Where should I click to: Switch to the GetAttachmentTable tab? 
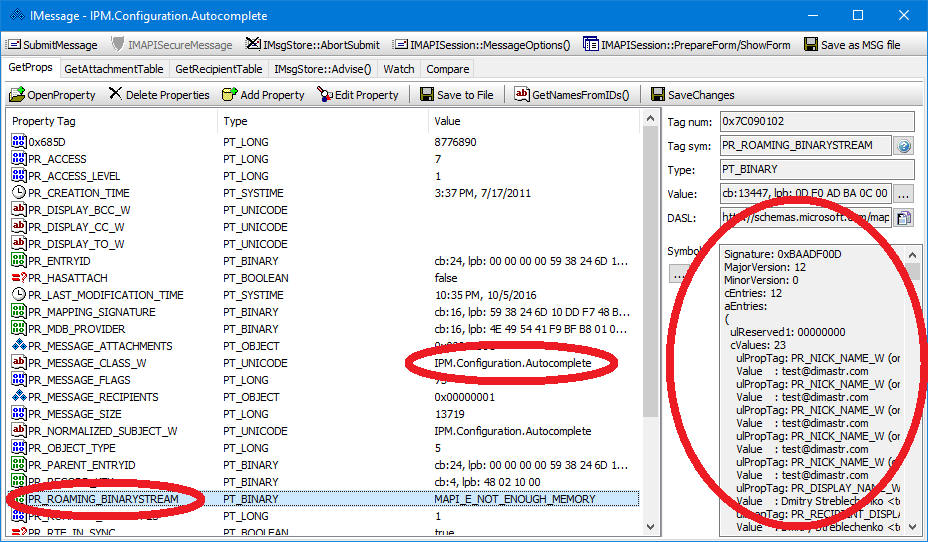pos(113,69)
